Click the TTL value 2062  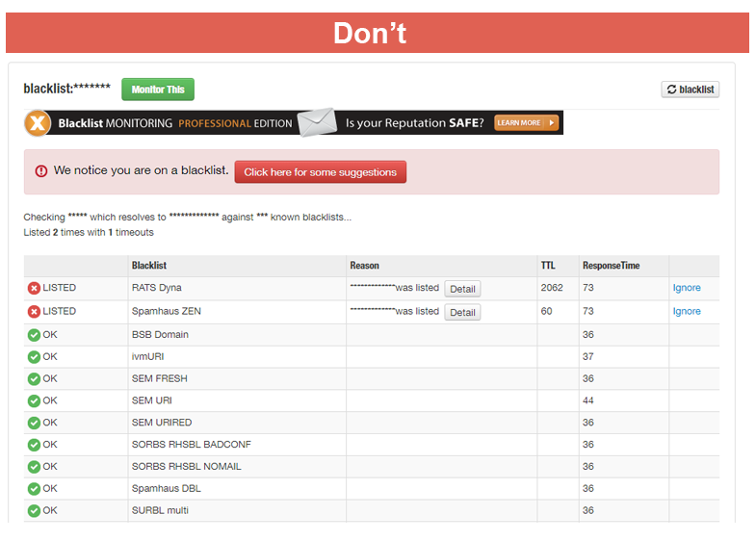pos(552,288)
